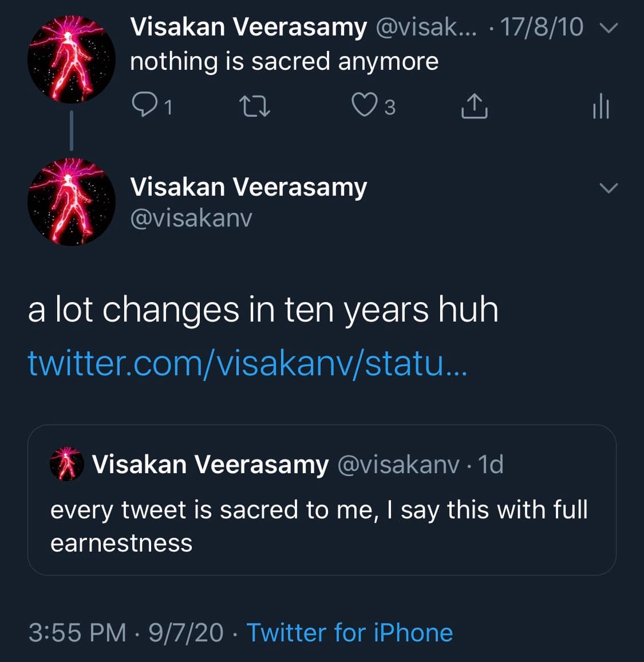Viewport: 644px width, 662px height.
Task: Click the bold Visakan Veerasamy main tweet name
Action: [248, 187]
